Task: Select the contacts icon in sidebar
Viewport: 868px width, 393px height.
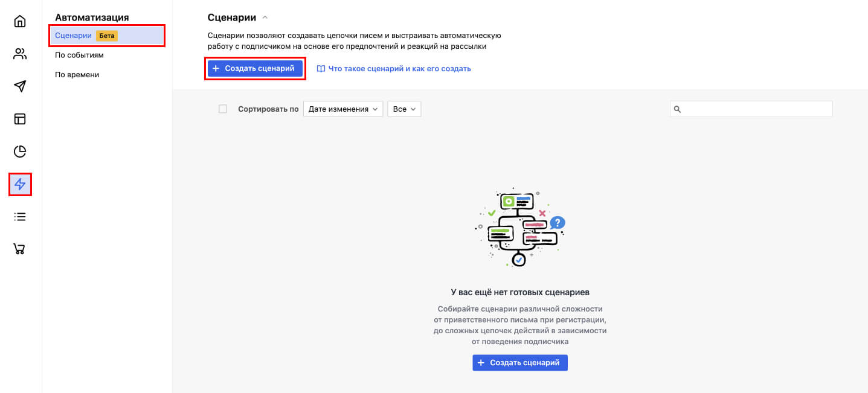Action: (20, 53)
